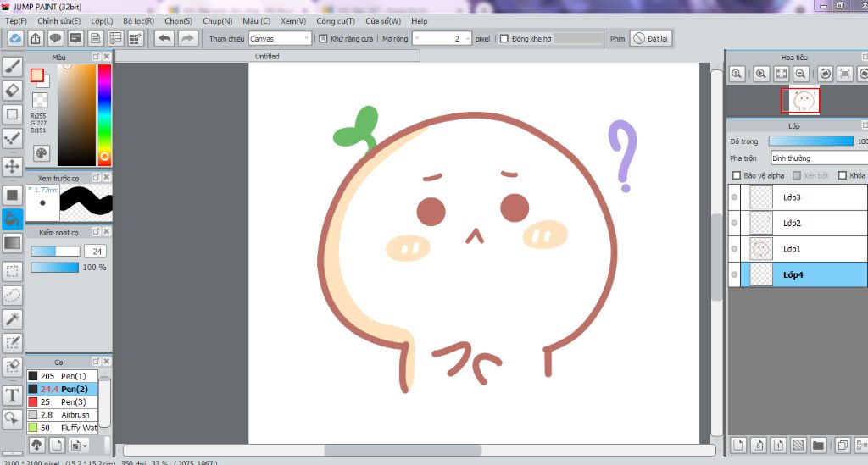Click the cloud save icon in toolbar

(x=15, y=39)
